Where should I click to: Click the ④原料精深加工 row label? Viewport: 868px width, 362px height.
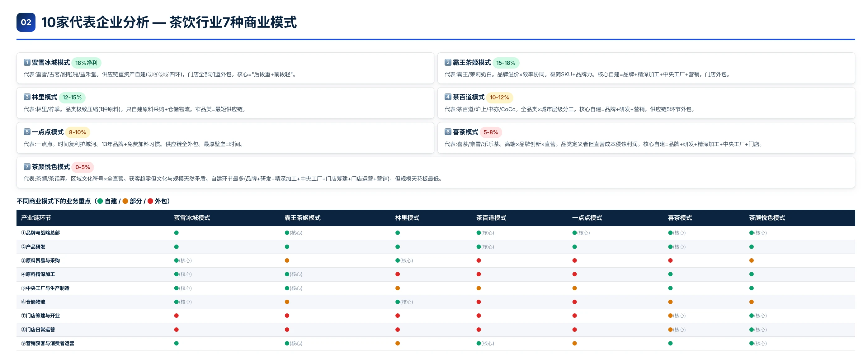(38, 274)
